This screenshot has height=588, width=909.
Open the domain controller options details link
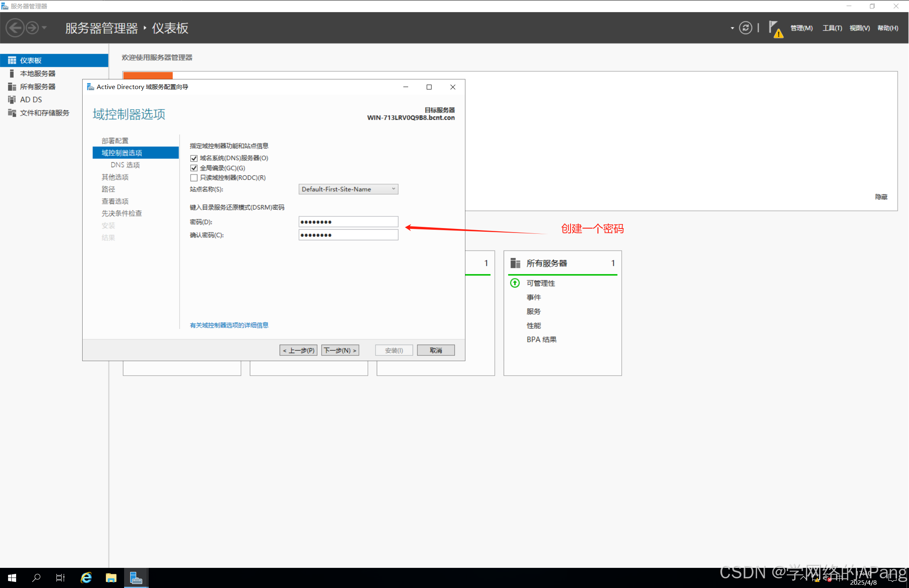[x=229, y=325]
